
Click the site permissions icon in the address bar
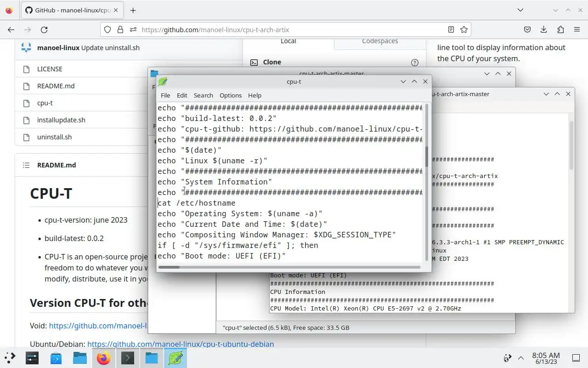tap(133, 29)
